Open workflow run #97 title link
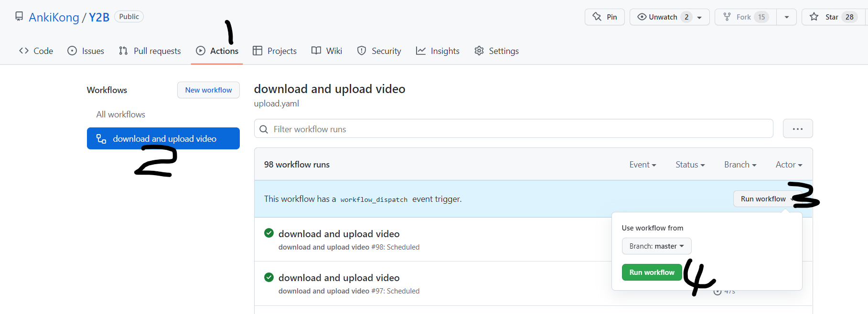The width and height of the screenshot is (868, 314). pos(339,278)
